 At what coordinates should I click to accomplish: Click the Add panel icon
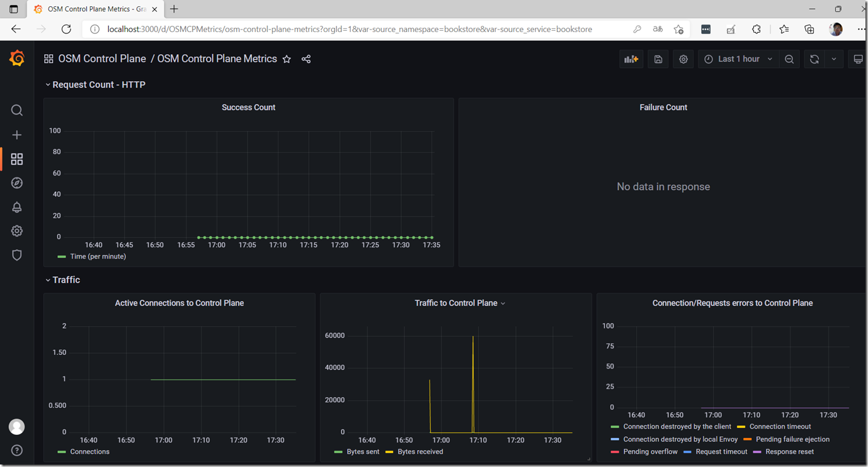(631, 59)
